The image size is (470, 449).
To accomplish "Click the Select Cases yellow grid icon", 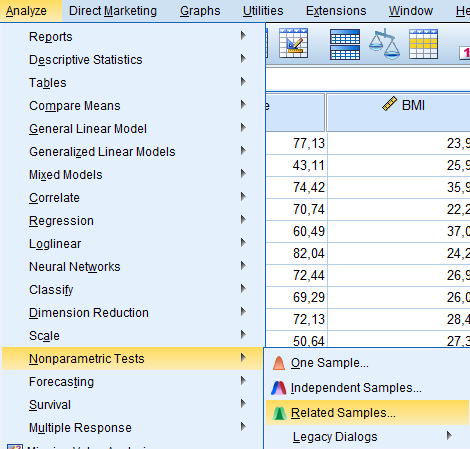I will [423, 44].
